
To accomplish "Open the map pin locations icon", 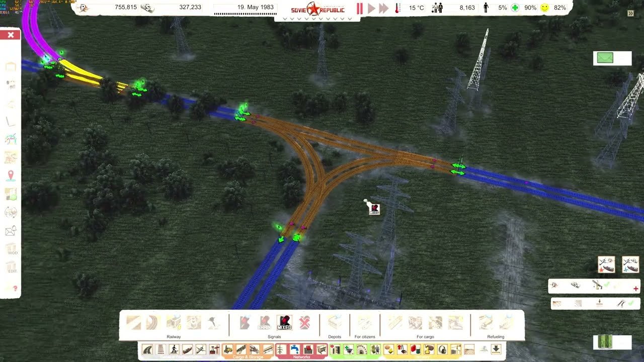I will click(11, 175).
